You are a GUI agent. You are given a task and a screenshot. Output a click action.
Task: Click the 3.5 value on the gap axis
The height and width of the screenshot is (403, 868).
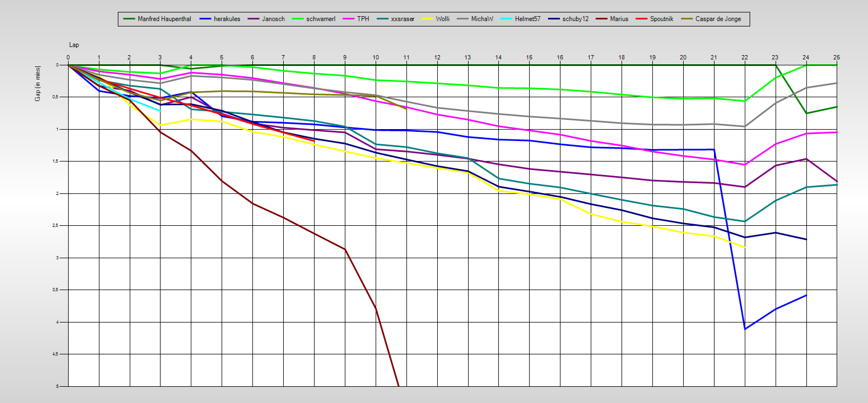56,290
